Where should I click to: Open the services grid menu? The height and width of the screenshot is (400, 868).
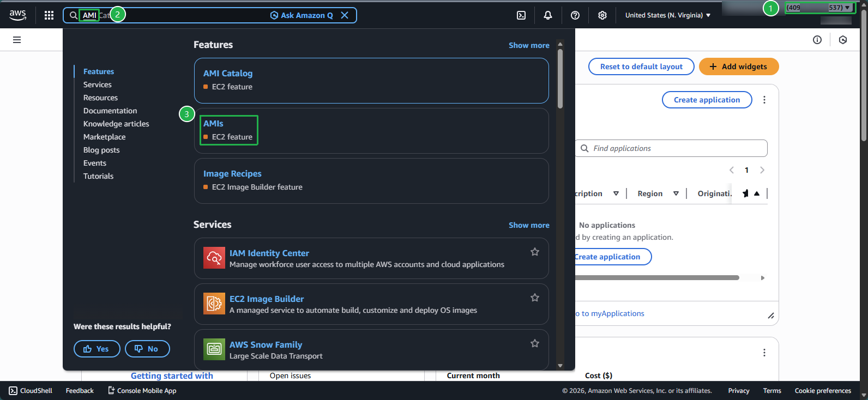pos(49,15)
